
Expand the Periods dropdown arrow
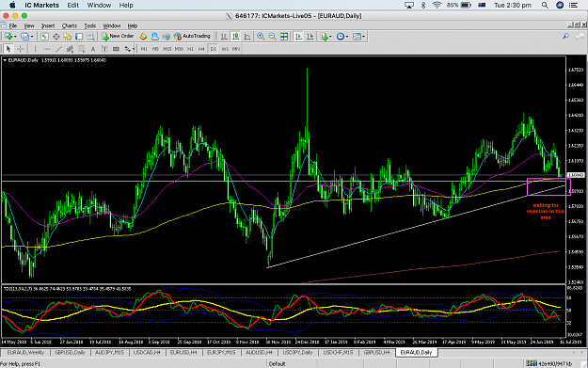(347, 37)
